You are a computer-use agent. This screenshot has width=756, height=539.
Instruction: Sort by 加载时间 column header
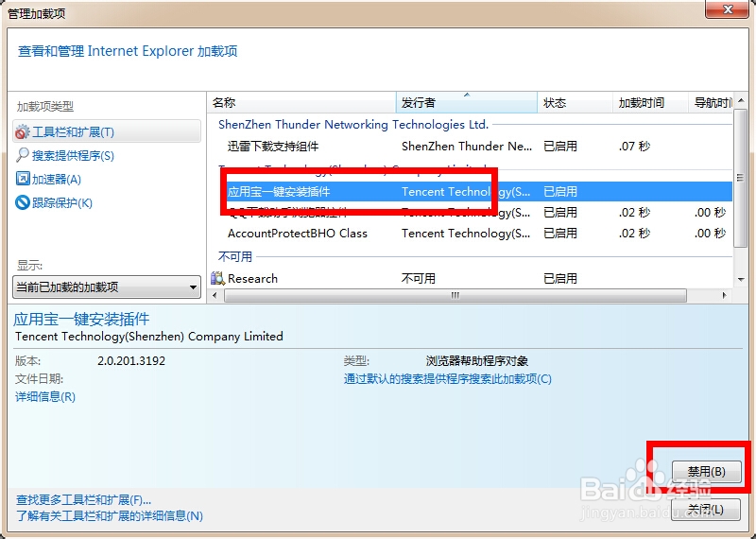coord(650,102)
